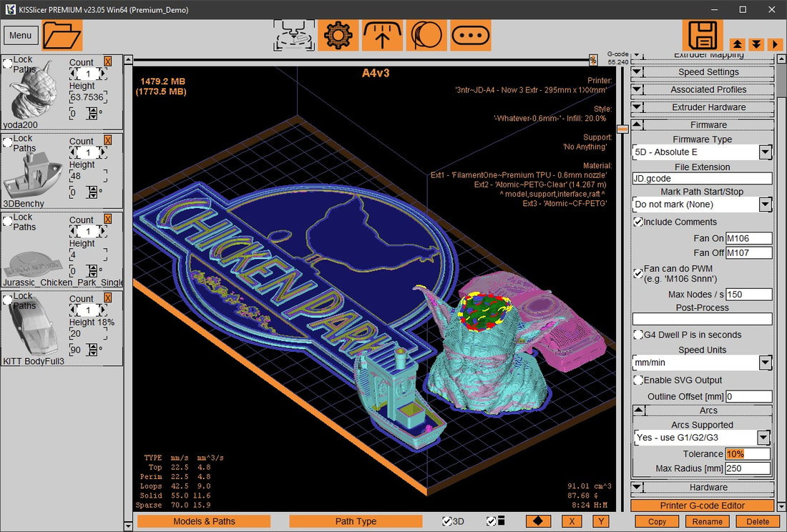Open the Arcs Supported dropdown
The height and width of the screenshot is (532, 787).
[x=765, y=437]
